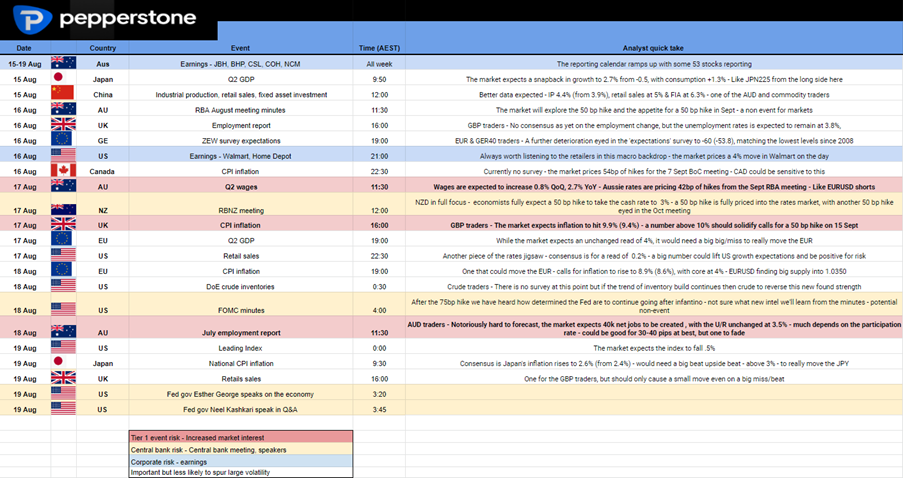Select the '15-19 Aug' date cell
903x478 pixels.
[25, 64]
